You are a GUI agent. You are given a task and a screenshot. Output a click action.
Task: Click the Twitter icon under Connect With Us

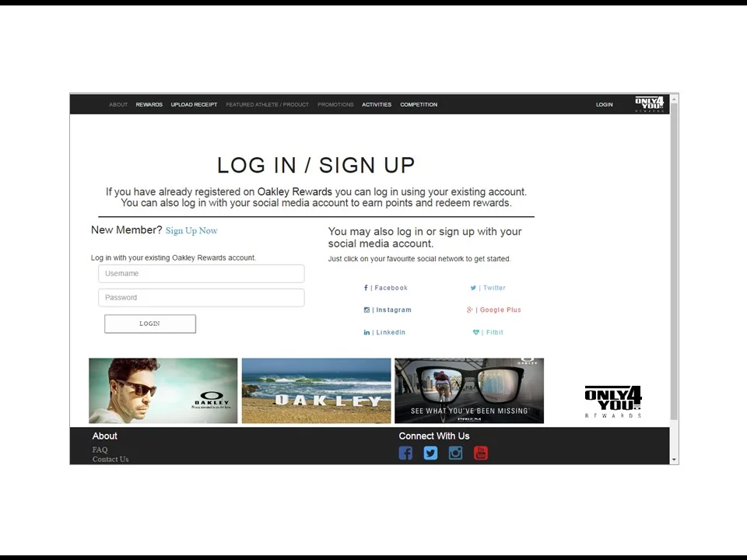[x=430, y=453]
